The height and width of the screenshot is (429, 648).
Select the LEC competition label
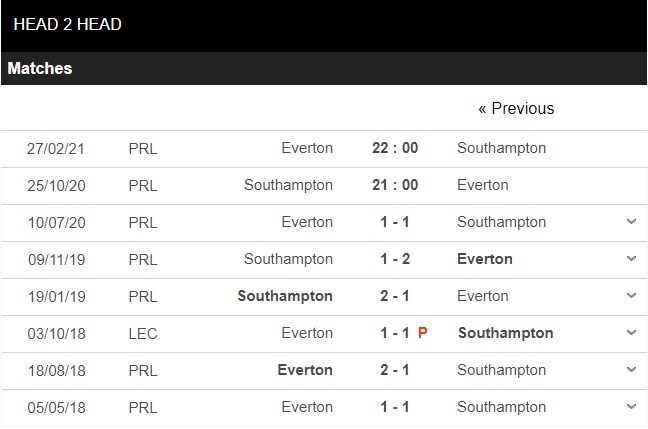(143, 334)
